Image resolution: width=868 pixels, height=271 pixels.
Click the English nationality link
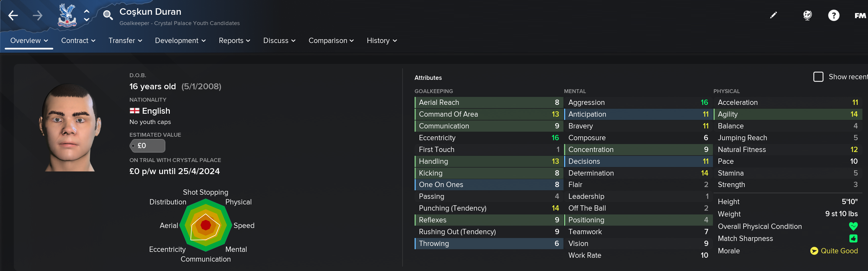(156, 111)
